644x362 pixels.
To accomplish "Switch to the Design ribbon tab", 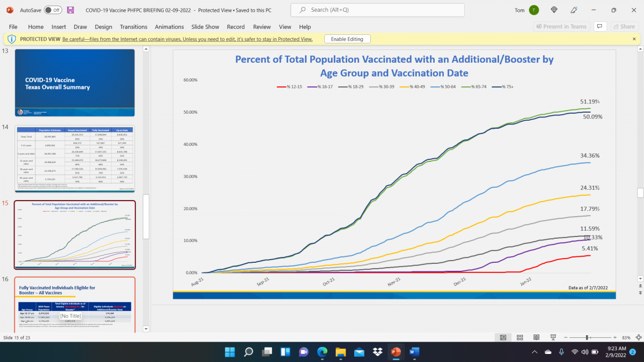I will pyautogui.click(x=103, y=27).
